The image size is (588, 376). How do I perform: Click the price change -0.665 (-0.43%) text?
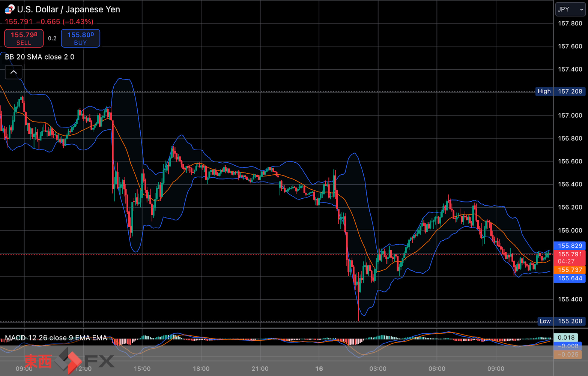[65, 22]
